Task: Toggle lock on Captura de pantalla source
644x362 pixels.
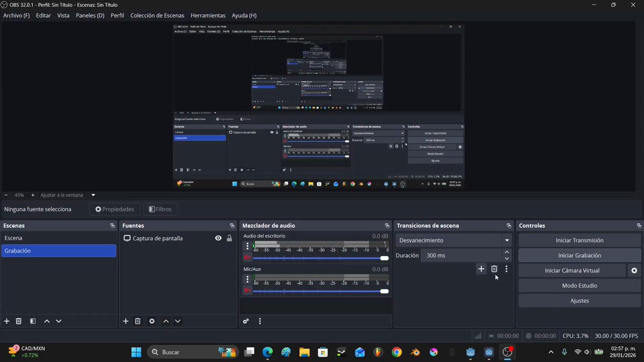Action: pos(229,238)
